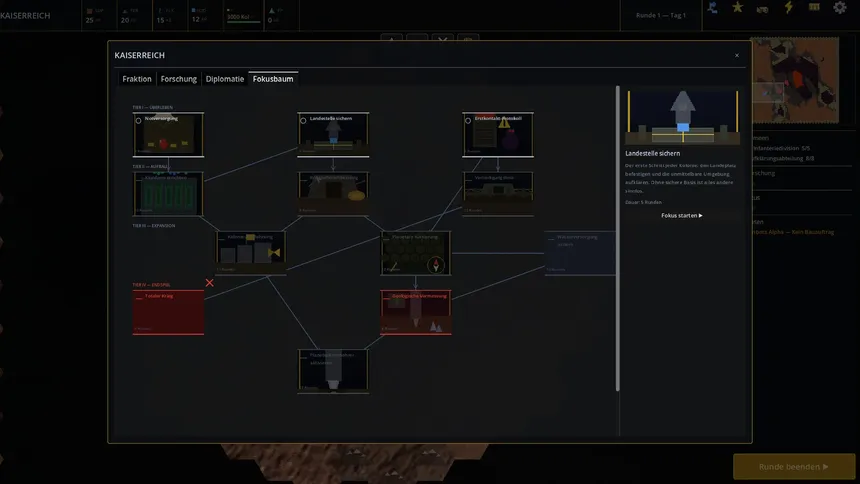Viewport: 860px width, 484px height.
Task: Select the Landestelle sichern focus radio circle
Action: pyautogui.click(x=304, y=120)
